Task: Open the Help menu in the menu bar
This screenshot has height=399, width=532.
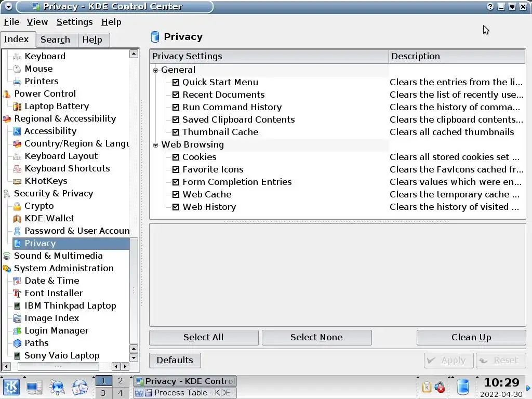Action: (111, 22)
